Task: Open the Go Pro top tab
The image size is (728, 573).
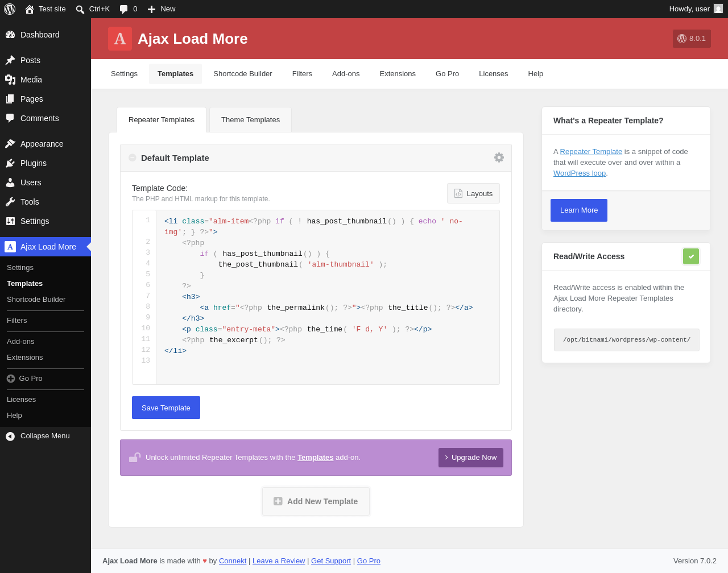Action: coord(447,74)
